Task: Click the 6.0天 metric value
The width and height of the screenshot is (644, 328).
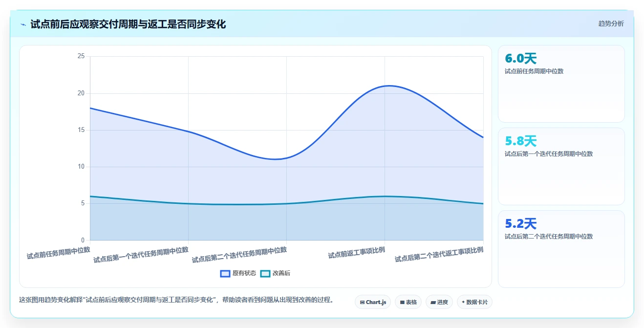Action: pos(521,59)
